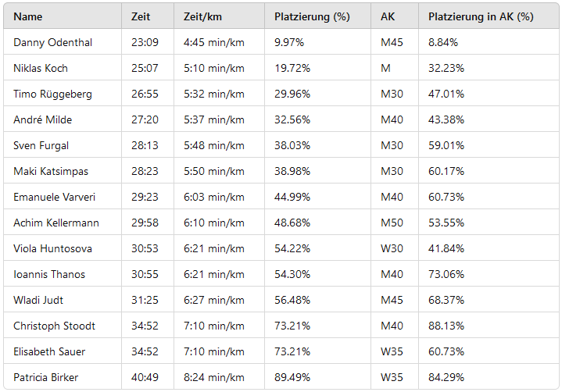The width and height of the screenshot is (562, 392).
Task: Select Viola Huntosova's AK placement 41.84%
Action: click(x=446, y=248)
